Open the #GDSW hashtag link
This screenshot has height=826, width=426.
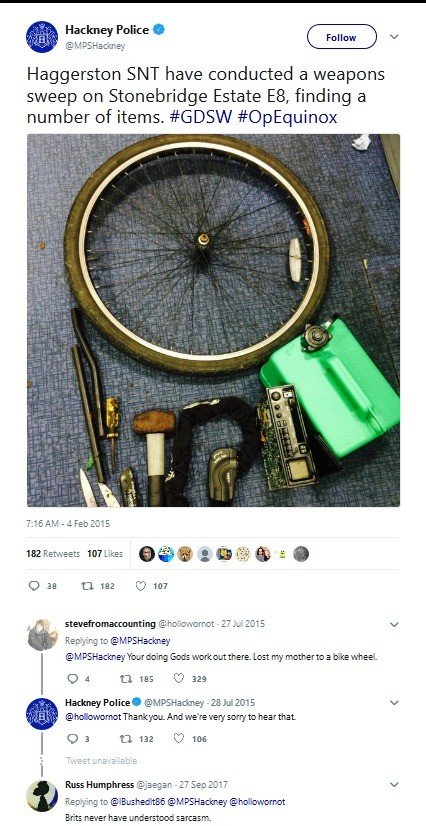(201, 117)
